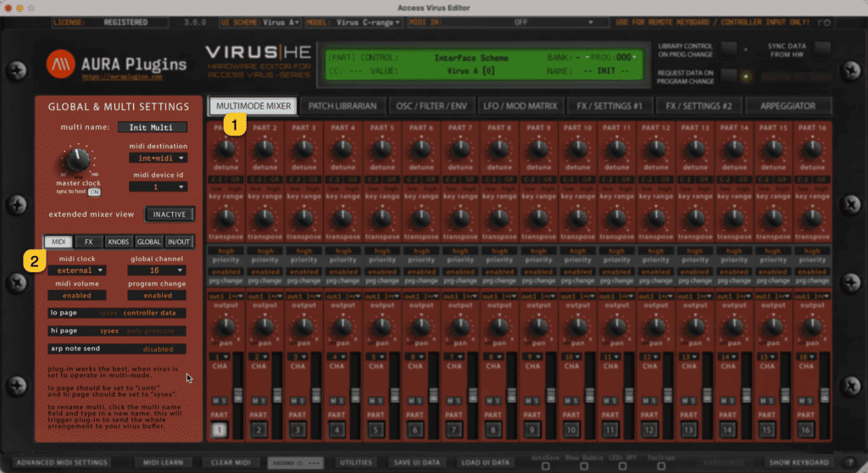Click the Part 2 pan knob
Image resolution: width=868 pixels, height=473 pixels.
264,327
